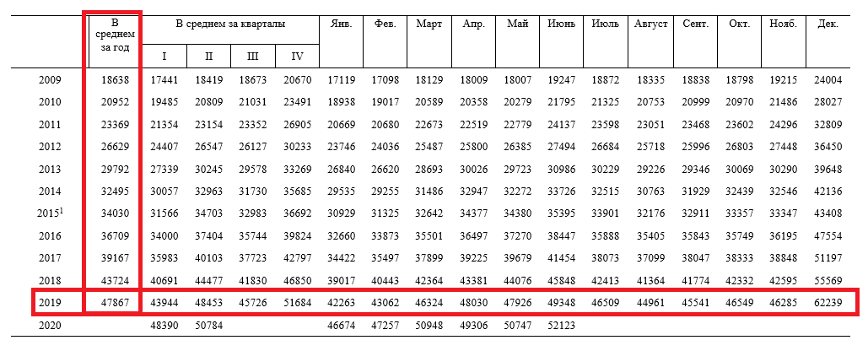The image size is (868, 340).
Task: Click the 2018 yearly average 43724
Action: [x=115, y=281]
